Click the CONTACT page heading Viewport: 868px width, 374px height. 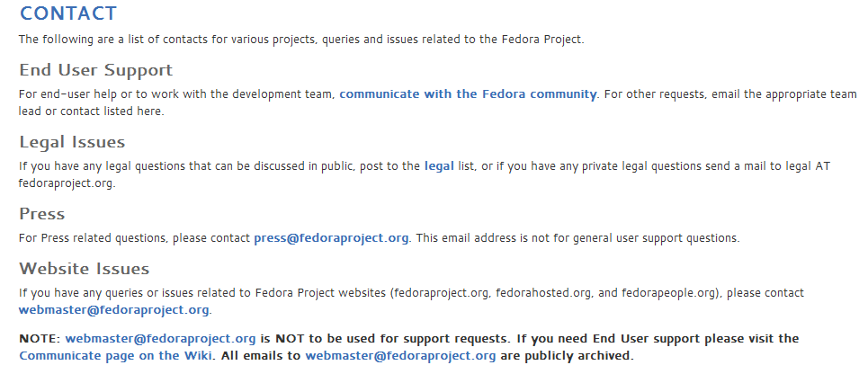tap(68, 13)
